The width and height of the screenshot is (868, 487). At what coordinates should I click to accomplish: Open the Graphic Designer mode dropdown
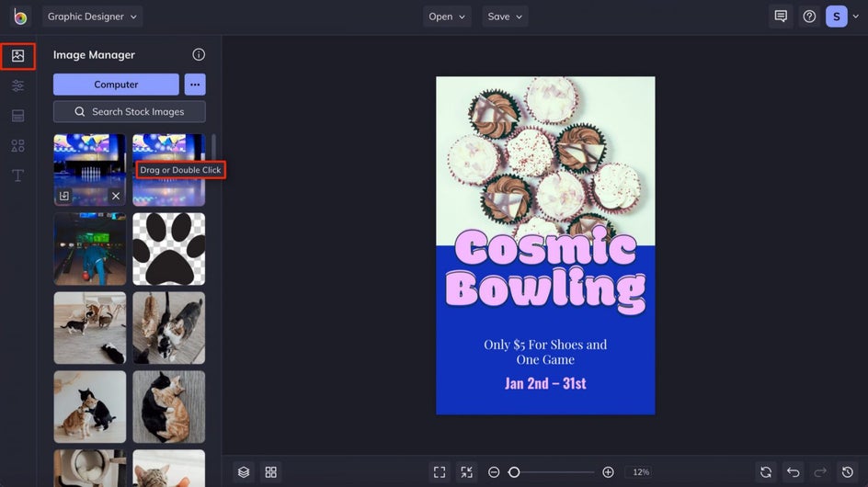click(92, 17)
